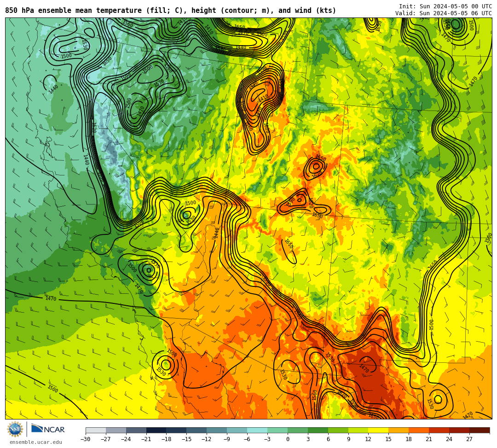The height and width of the screenshot is (448, 497).
Task: Pick the colorbar swatch between -24 and -21
Action: click(x=136, y=430)
